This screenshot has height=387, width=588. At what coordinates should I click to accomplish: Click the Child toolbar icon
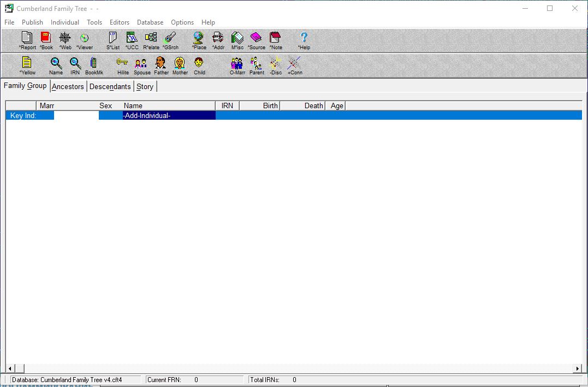pyautogui.click(x=199, y=63)
